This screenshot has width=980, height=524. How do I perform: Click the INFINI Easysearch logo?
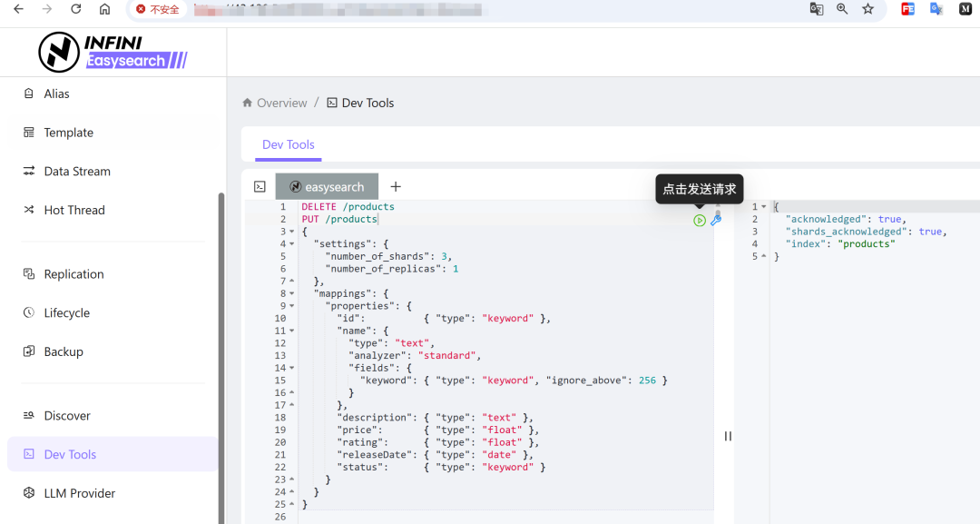(x=113, y=52)
